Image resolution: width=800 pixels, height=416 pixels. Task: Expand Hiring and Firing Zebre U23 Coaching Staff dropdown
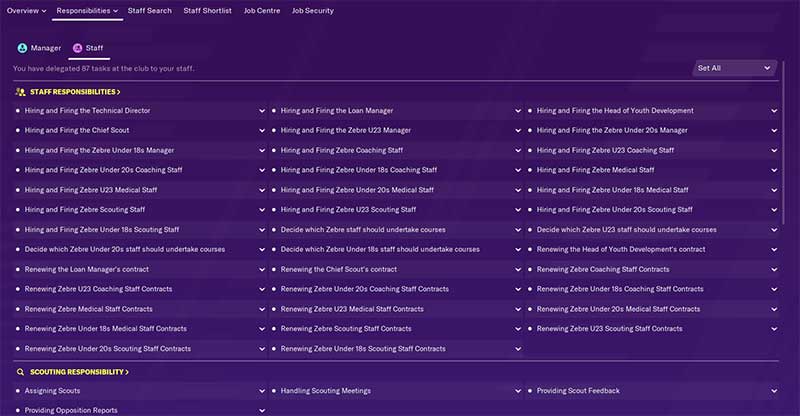click(x=774, y=151)
